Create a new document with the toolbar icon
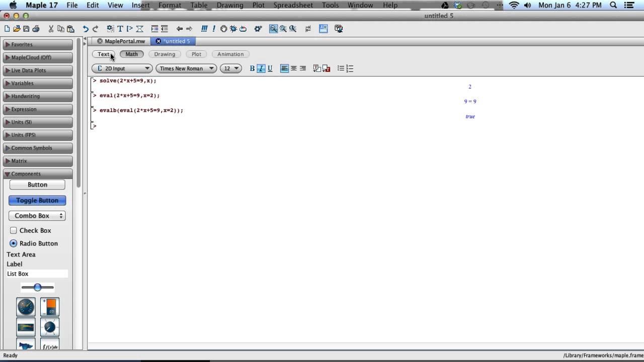 tap(7, 29)
